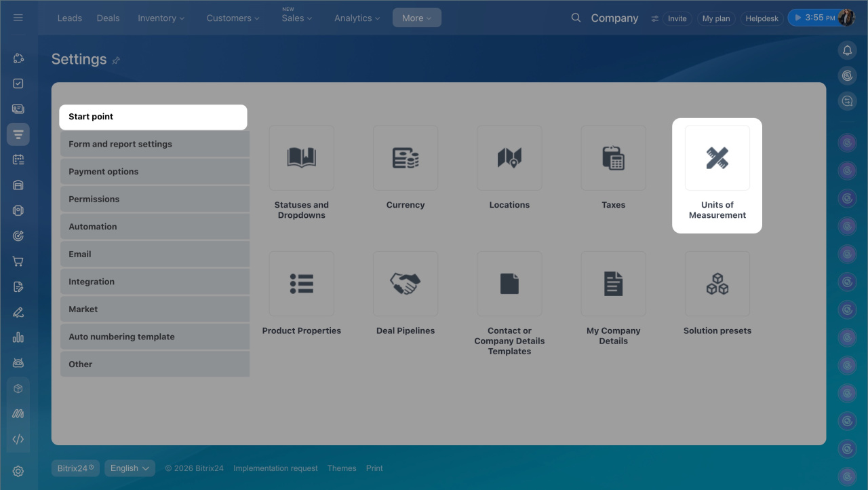This screenshot has width=868, height=490.
Task: Open the Currency settings icon
Action: (x=406, y=158)
